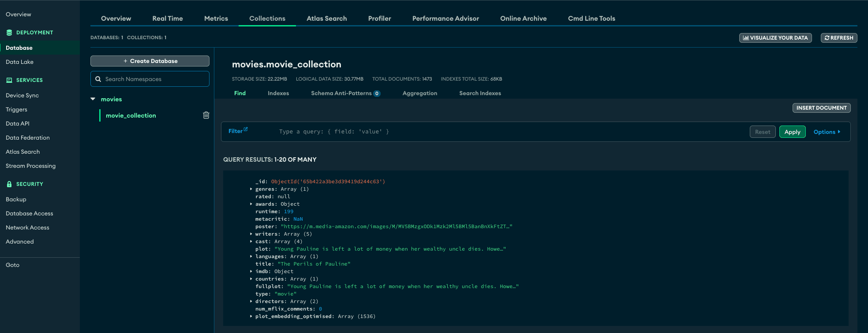Expand the awards object field
This screenshot has height=333, width=868.
251,204
